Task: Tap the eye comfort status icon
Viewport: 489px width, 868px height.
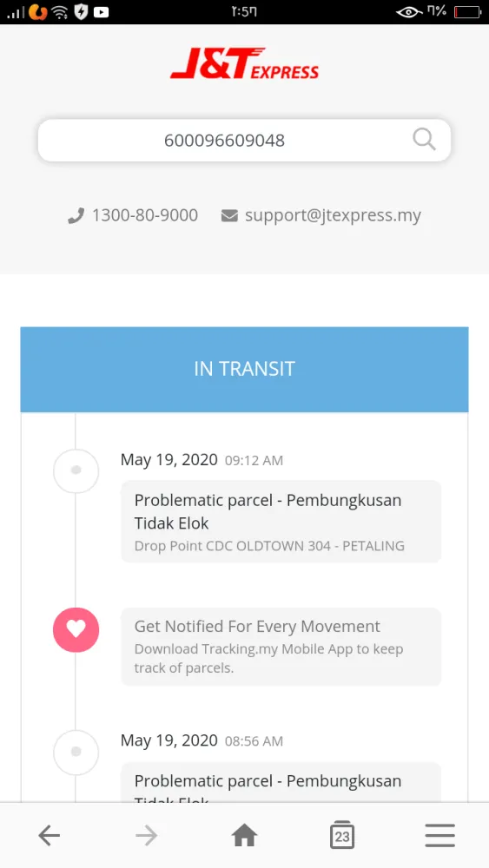Action: point(409,11)
